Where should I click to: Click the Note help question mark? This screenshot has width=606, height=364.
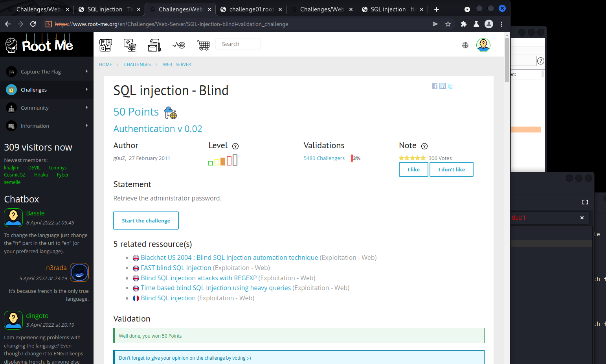click(x=424, y=146)
